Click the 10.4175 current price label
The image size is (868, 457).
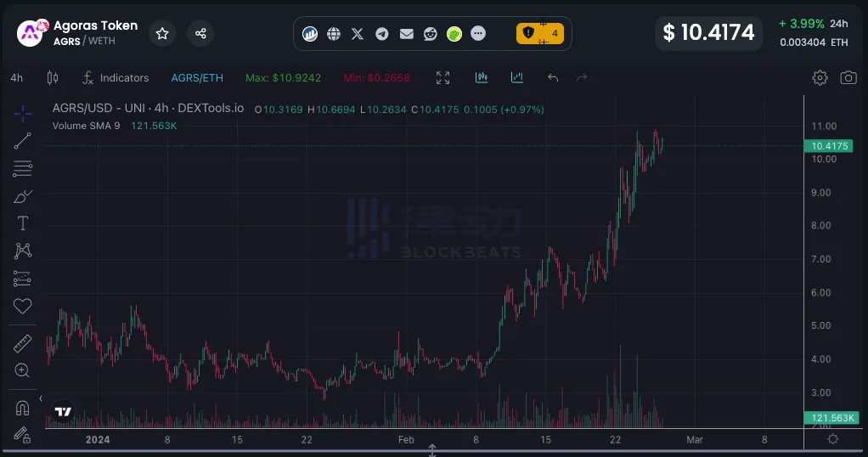point(829,146)
